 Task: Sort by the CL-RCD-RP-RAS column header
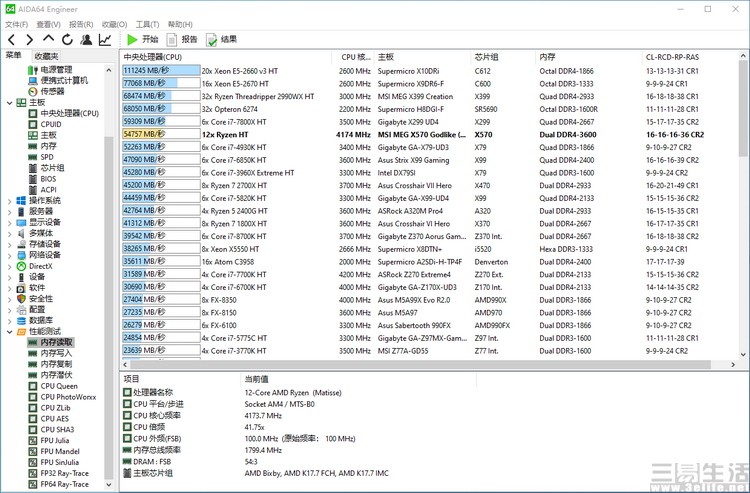tap(689, 57)
